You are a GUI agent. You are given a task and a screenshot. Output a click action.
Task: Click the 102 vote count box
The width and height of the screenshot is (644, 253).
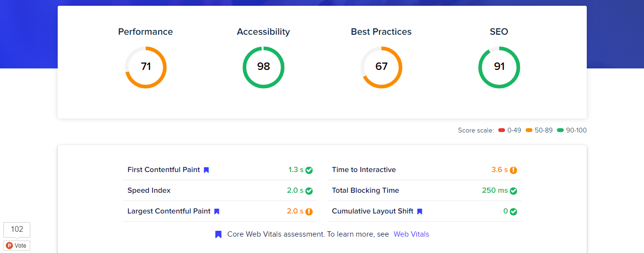[x=17, y=229]
